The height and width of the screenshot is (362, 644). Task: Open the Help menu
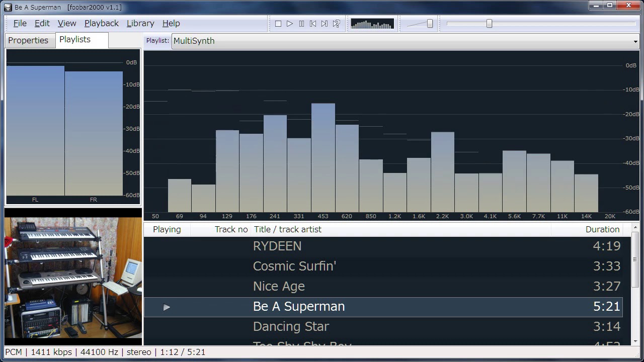(171, 23)
